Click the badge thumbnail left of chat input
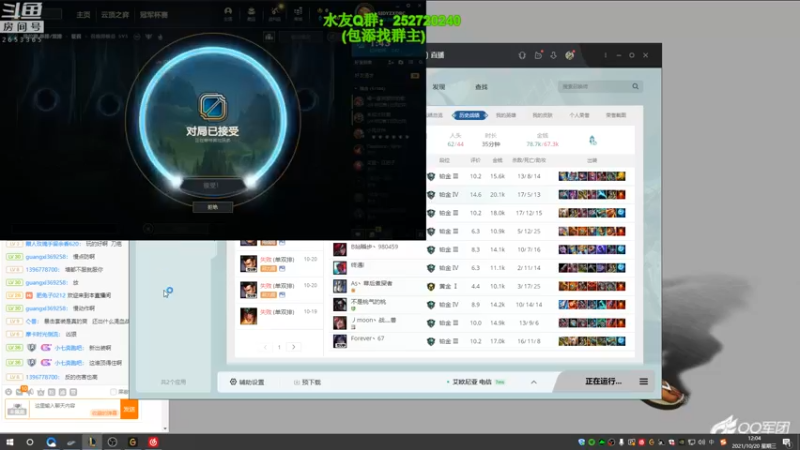Viewport: 800px width, 450px height. [x=17, y=409]
